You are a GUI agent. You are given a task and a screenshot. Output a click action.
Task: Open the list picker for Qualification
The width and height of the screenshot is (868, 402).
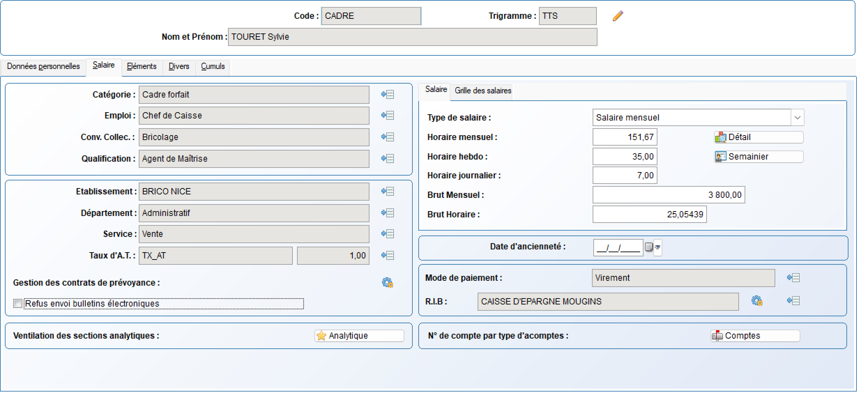[388, 159]
